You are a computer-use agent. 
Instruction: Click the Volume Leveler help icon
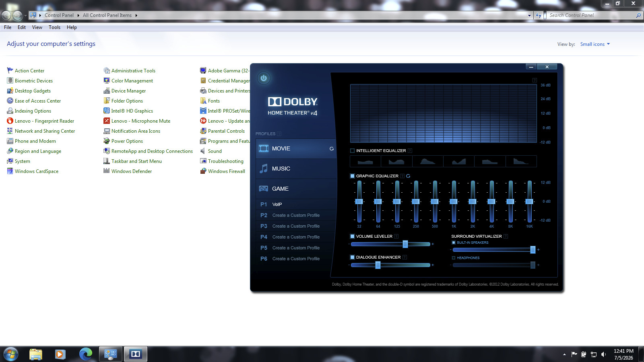point(396,237)
